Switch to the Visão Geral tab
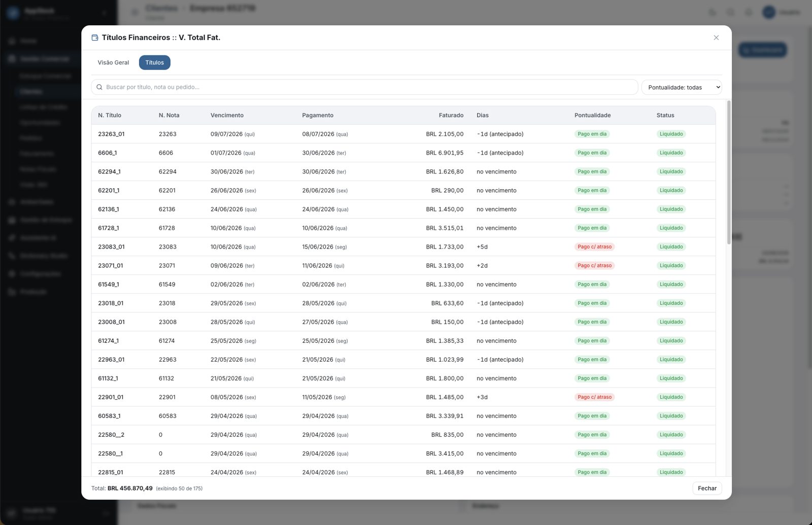 point(113,62)
